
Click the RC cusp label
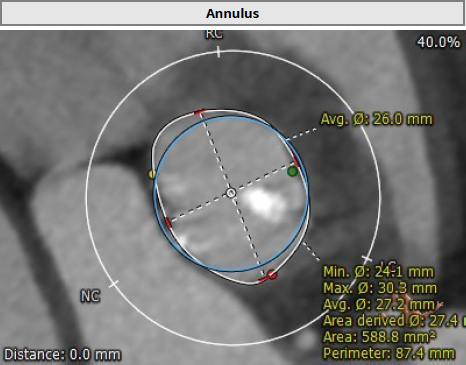click(214, 34)
